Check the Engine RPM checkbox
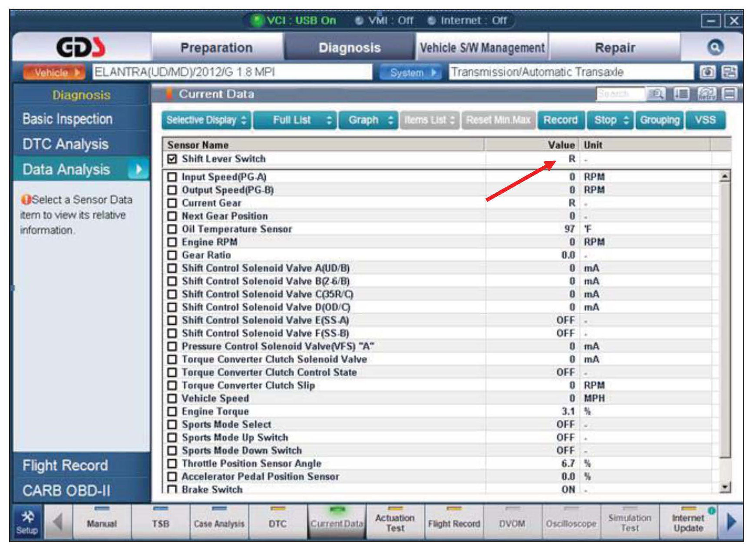The image size is (756, 550). [172, 242]
